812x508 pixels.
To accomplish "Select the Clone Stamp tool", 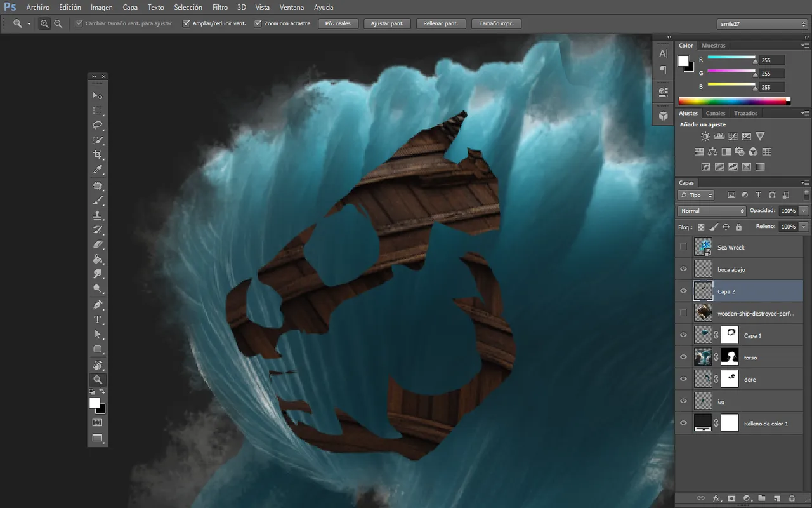I will [98, 216].
